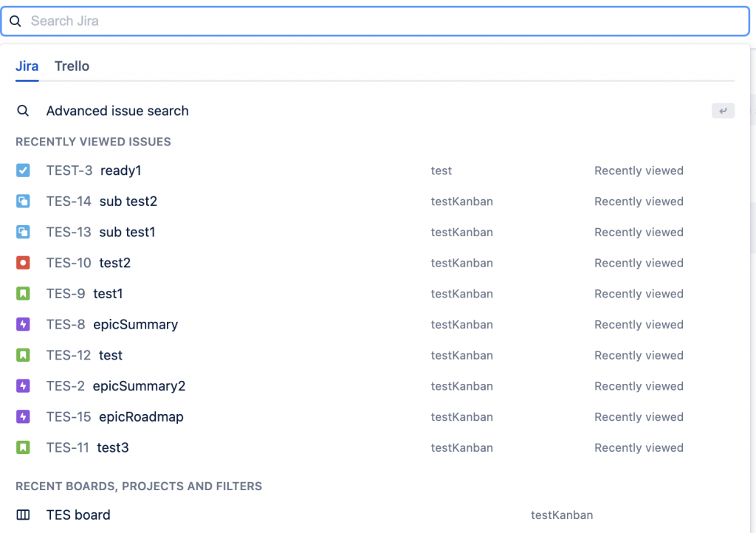Click the Advanced issue search magnifier icon

[x=23, y=111]
